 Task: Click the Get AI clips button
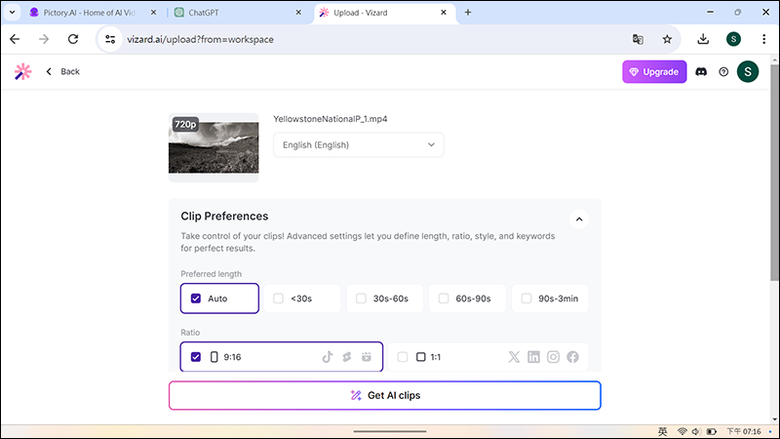(x=385, y=395)
